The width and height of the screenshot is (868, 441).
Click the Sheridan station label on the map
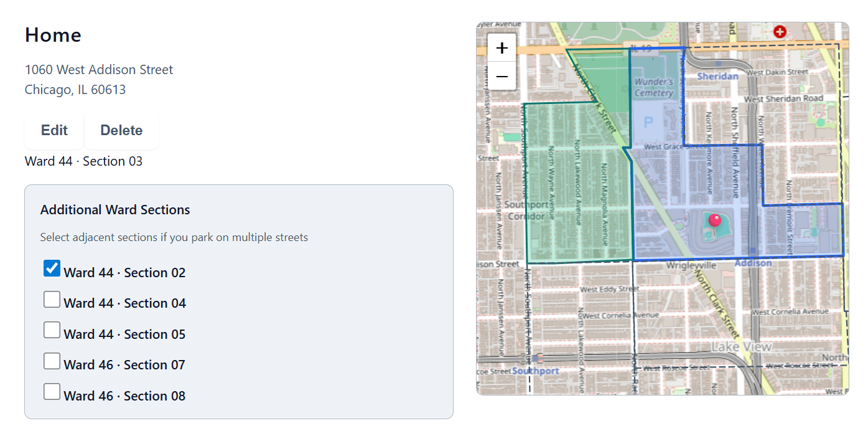[717, 76]
